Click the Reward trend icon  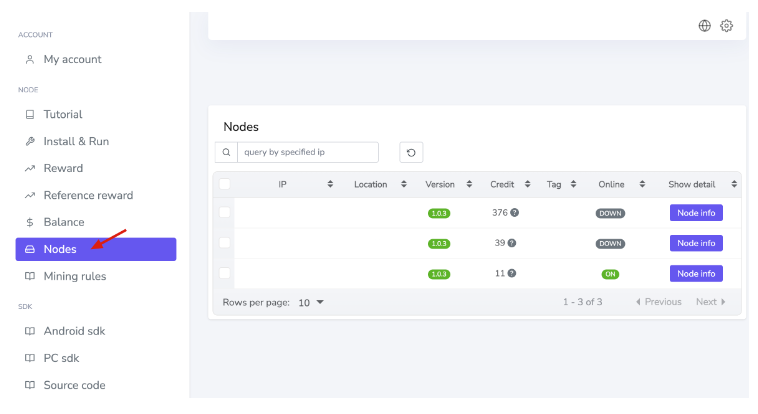coord(30,168)
